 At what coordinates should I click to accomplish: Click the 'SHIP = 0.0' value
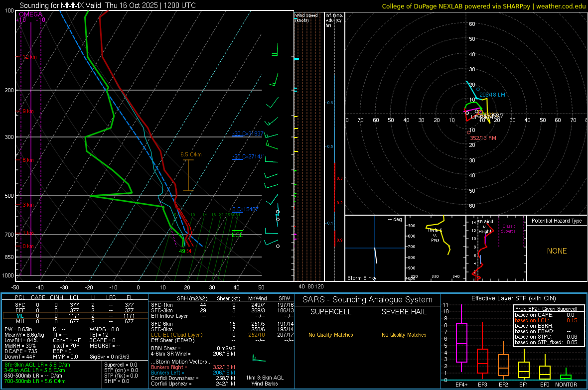tap(117, 382)
